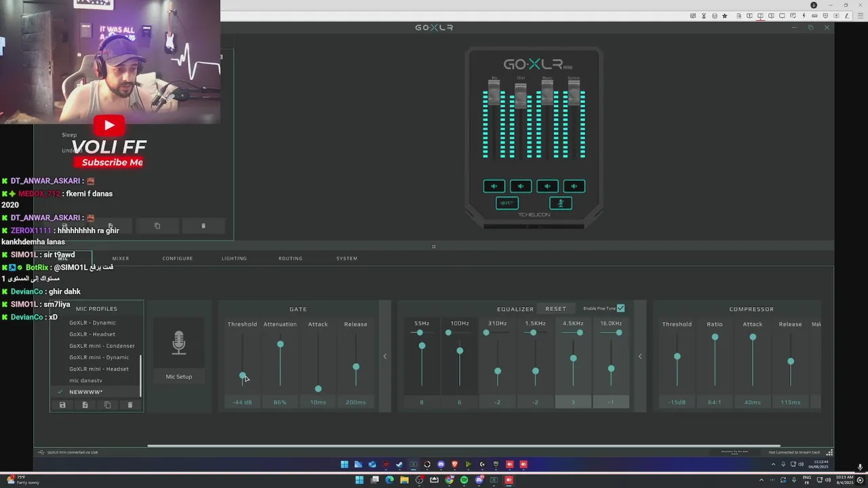The width and height of the screenshot is (868, 488).
Task: Open the Stream Deck grid icon in status bar
Action: 829,452
